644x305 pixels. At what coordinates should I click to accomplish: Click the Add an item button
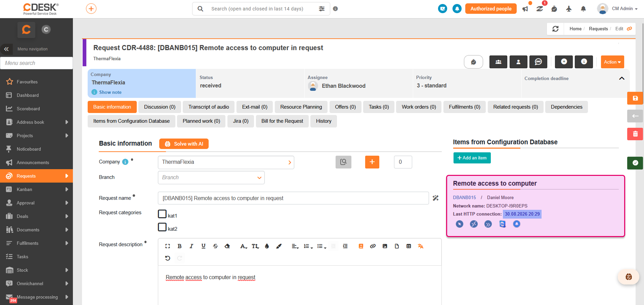472,158
